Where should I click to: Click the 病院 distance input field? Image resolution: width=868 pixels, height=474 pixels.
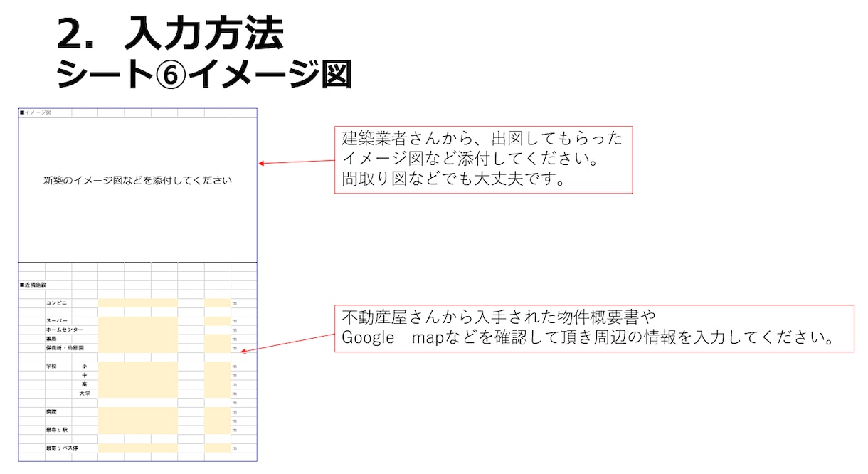(x=217, y=412)
